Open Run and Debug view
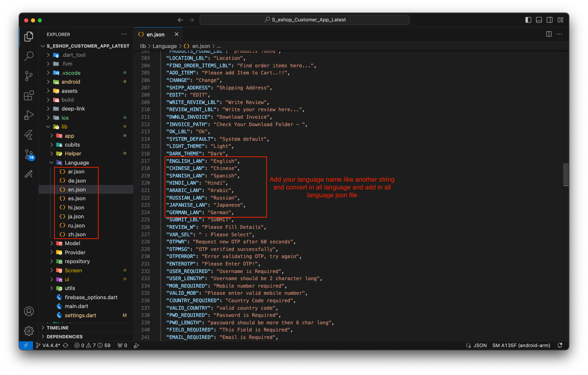This screenshot has height=375, width=588. (29, 115)
